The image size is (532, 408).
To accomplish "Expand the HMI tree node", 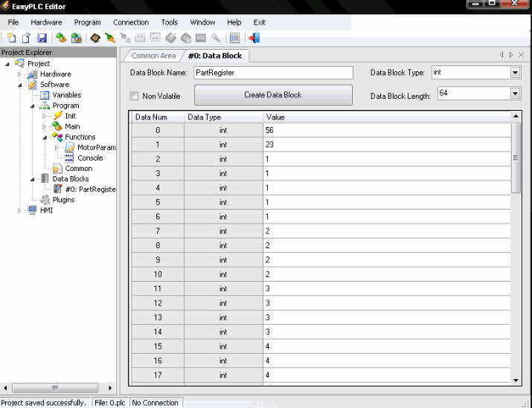I will click(19, 210).
